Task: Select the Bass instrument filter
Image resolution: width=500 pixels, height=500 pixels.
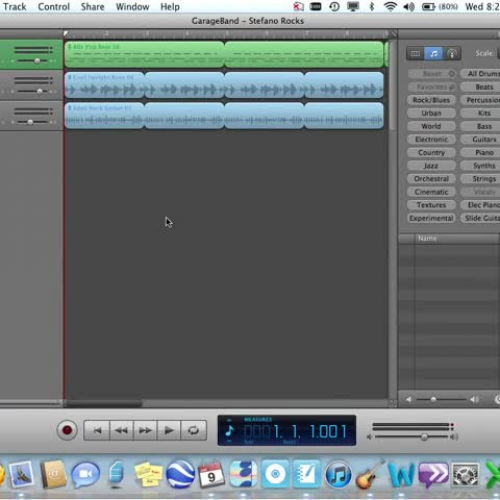Action: coord(480,126)
